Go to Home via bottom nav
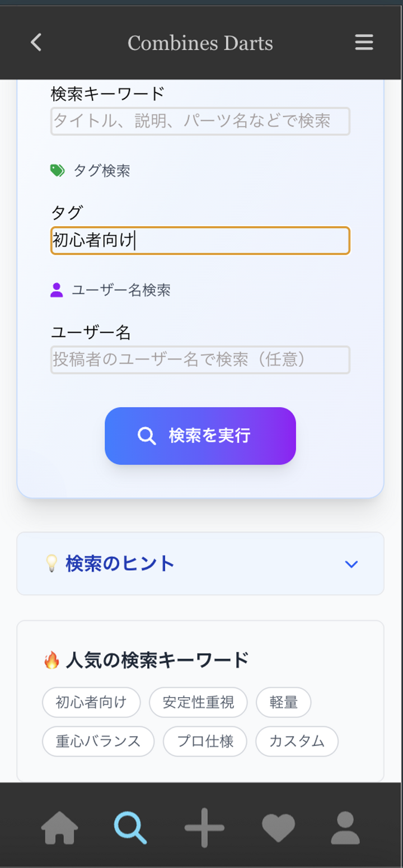Viewport: 403px width, 868px height. coord(60,828)
